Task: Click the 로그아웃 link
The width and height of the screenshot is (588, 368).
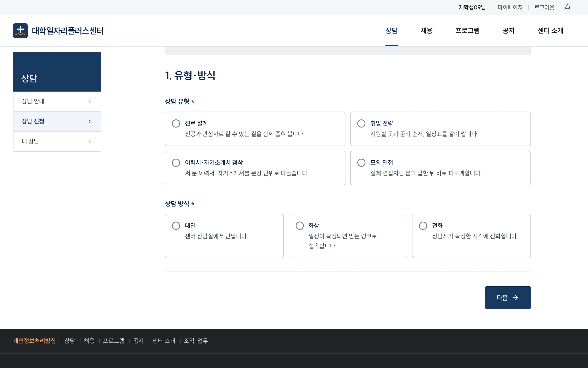Action: tap(544, 7)
